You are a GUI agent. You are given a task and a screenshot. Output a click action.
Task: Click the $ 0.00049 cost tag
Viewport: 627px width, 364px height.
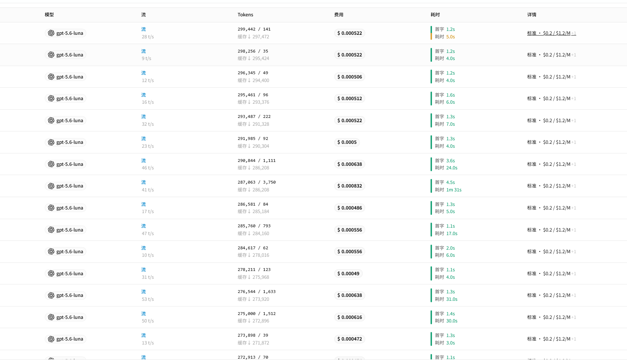click(348, 273)
